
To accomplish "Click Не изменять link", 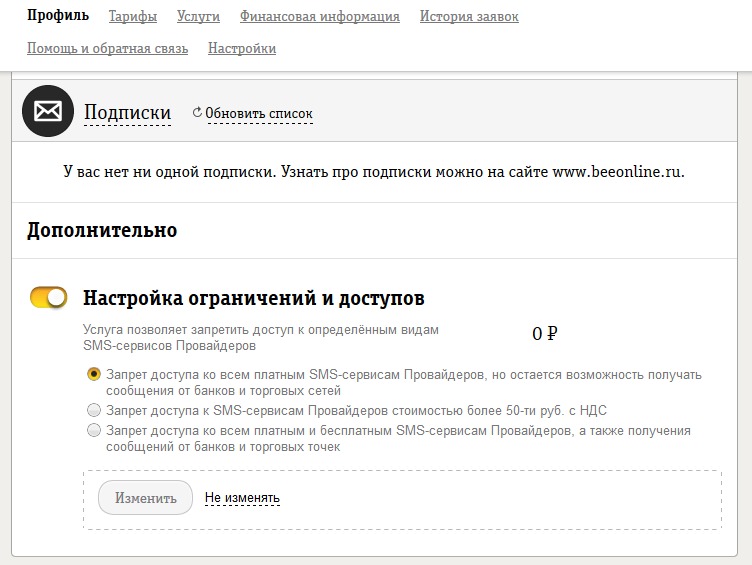I will pyautogui.click(x=242, y=498).
